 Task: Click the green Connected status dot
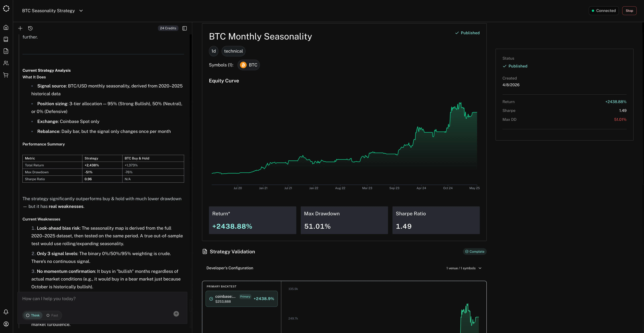tap(593, 11)
